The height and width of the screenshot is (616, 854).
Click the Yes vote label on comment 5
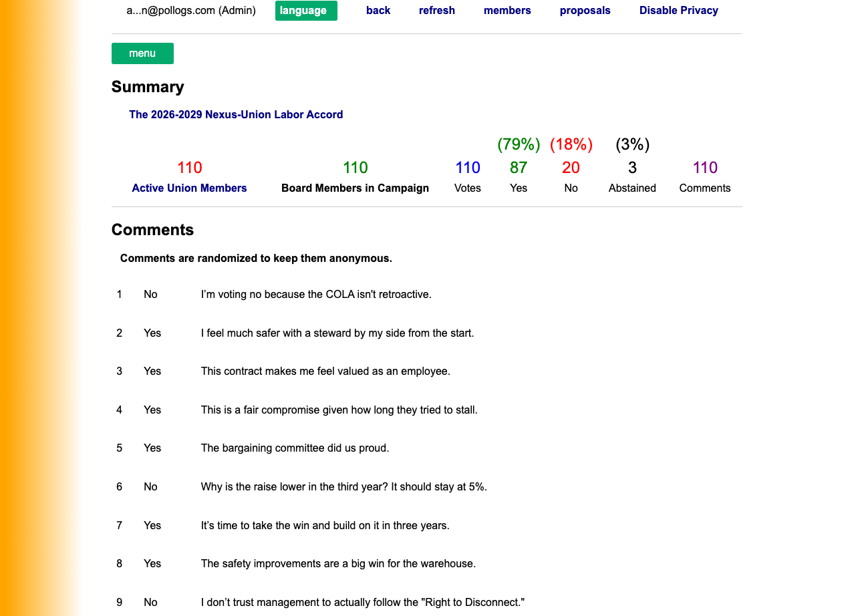152,448
